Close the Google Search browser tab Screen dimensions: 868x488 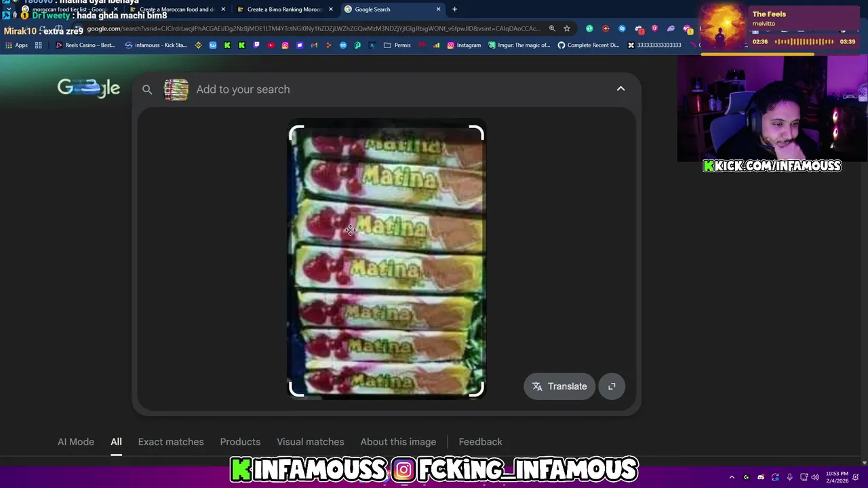[438, 9]
